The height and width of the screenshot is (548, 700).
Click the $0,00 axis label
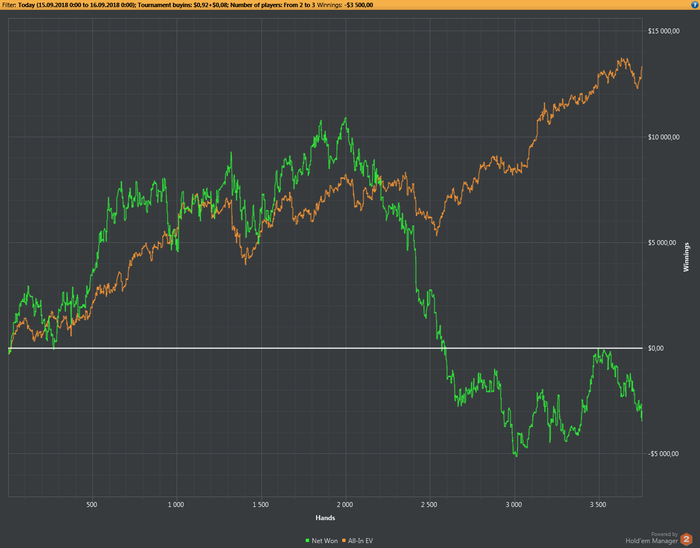(656, 349)
